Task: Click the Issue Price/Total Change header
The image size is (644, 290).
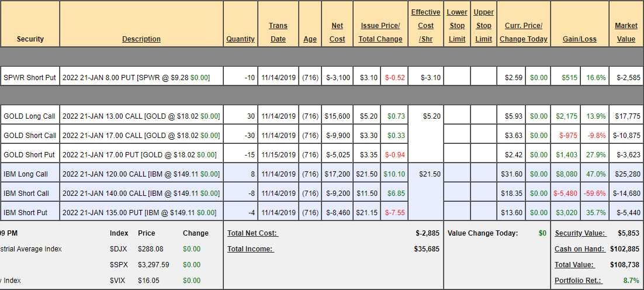Action: click(x=381, y=33)
